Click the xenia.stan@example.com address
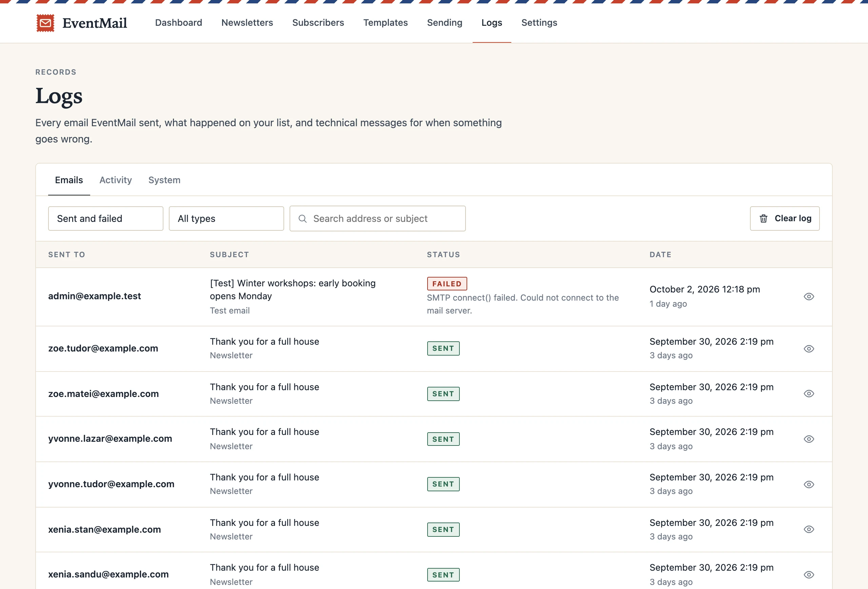This screenshot has width=868, height=589. [x=104, y=529]
